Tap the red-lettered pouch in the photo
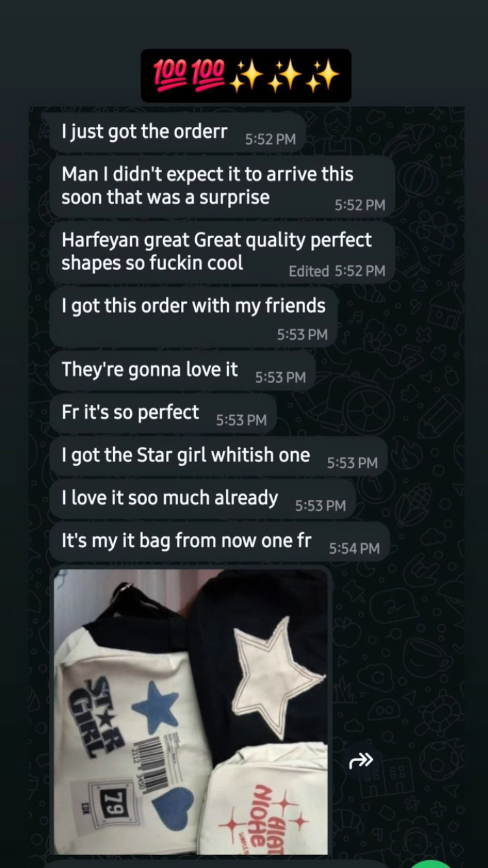Screen dimensions: 488x868 point(264,800)
